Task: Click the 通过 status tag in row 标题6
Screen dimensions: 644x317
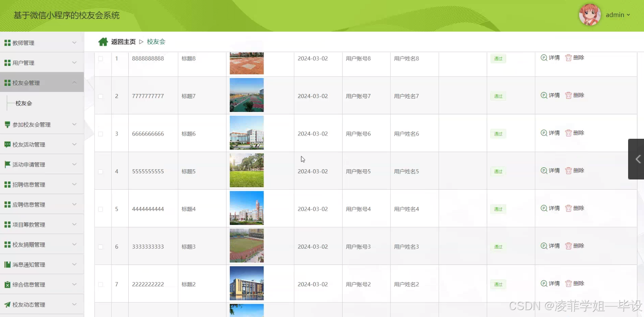Action: (x=498, y=134)
